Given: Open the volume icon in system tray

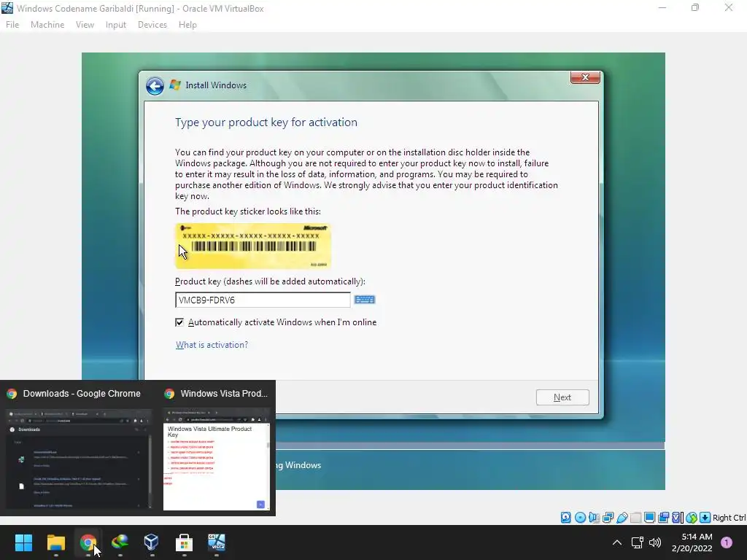Looking at the screenshot, I should click(655, 542).
